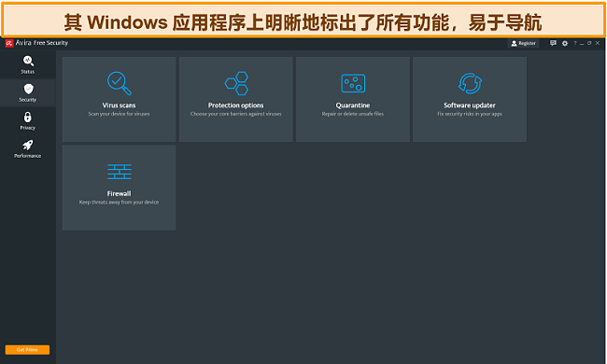Open the Software updater arrows icon
Image resolution: width=607 pixels, height=364 pixels.
pos(470,83)
